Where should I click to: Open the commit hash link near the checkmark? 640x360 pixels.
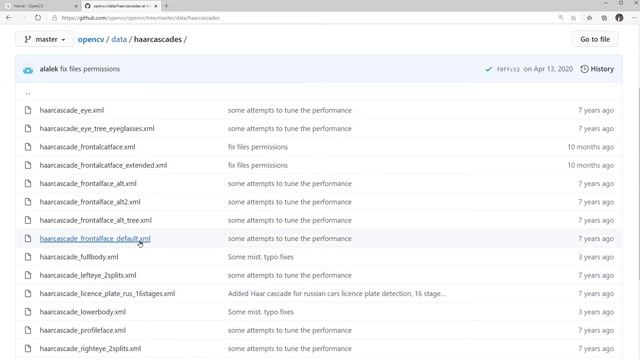(x=508, y=69)
